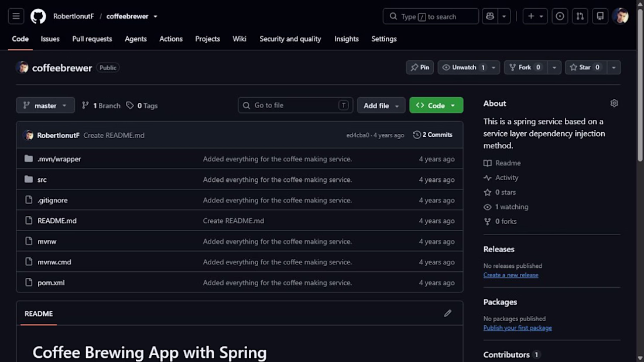The height and width of the screenshot is (362, 644).
Task: Open the src folder
Action: pyautogui.click(x=42, y=180)
